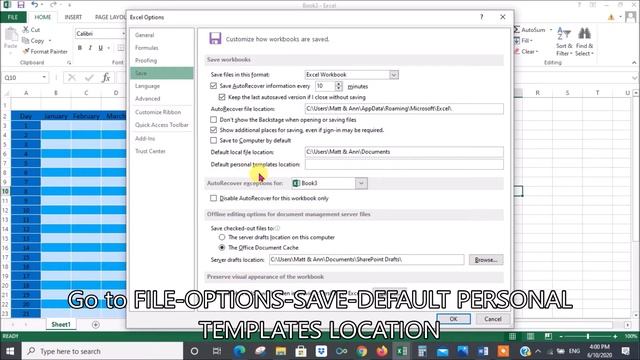640x360 pixels.
Task: Toggle Italic formatting in Font group
Action: pyautogui.click(x=90, y=48)
